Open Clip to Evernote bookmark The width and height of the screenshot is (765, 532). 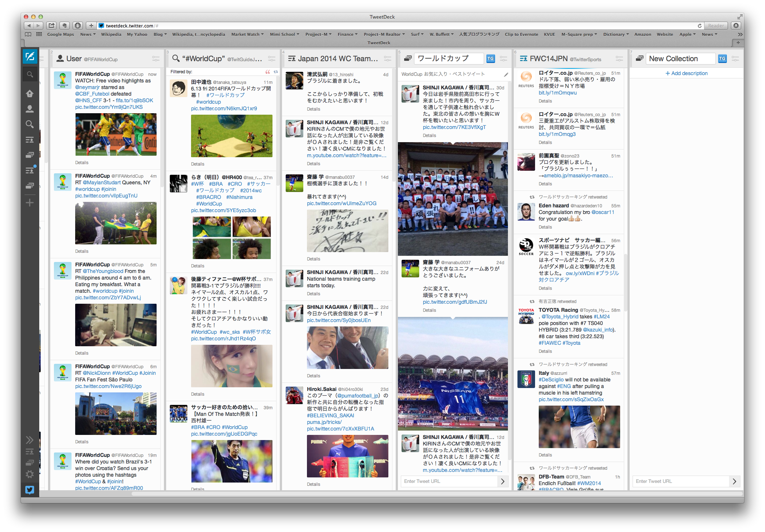click(521, 34)
